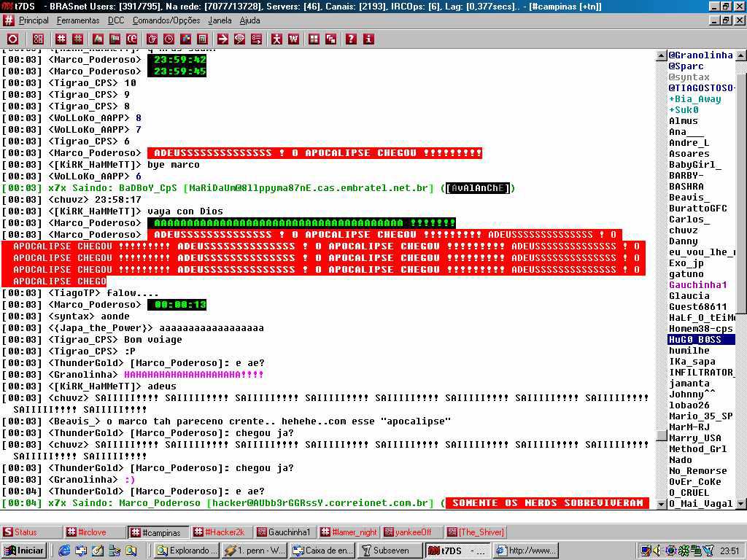
Task: Select HuG0_B0SS in the nick list
Action: tap(694, 340)
